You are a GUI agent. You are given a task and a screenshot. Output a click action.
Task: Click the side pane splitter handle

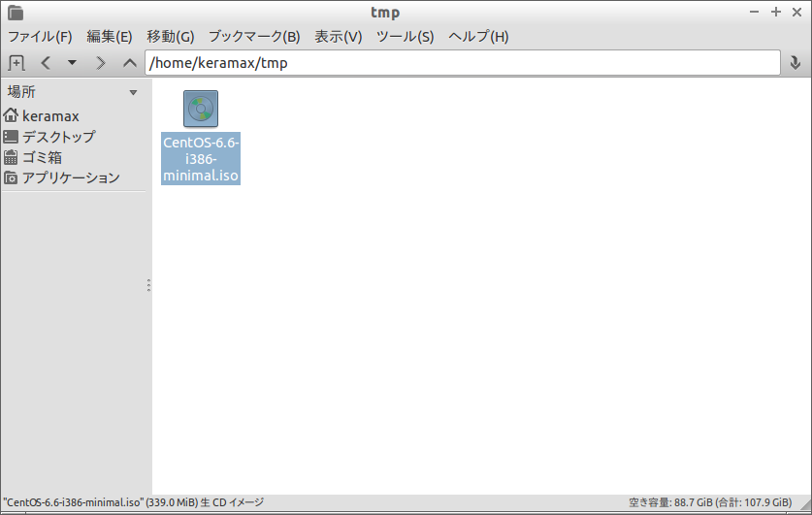click(x=149, y=285)
